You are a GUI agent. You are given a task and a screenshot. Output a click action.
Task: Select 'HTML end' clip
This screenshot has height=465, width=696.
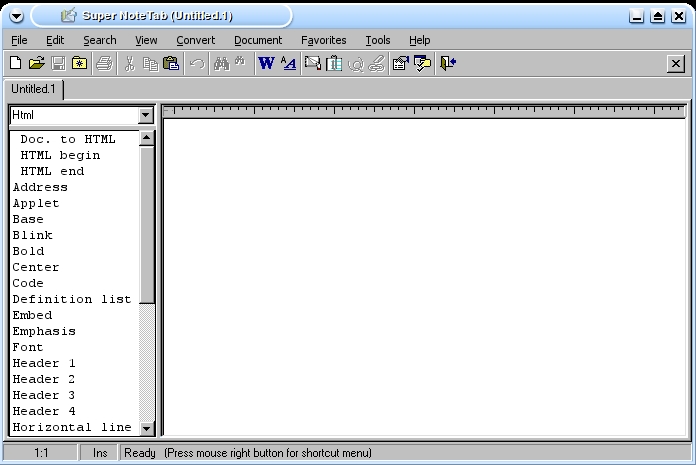[52, 171]
